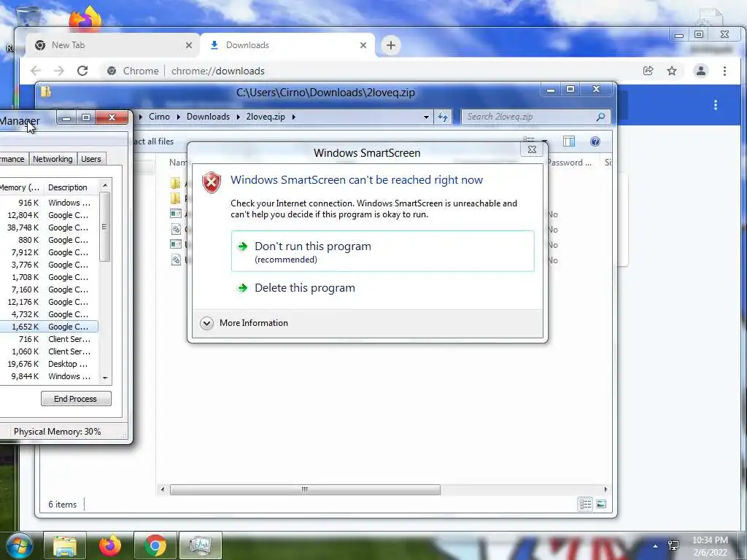
Task: Select the 19,676 K Desktop process row
Action: click(x=49, y=364)
